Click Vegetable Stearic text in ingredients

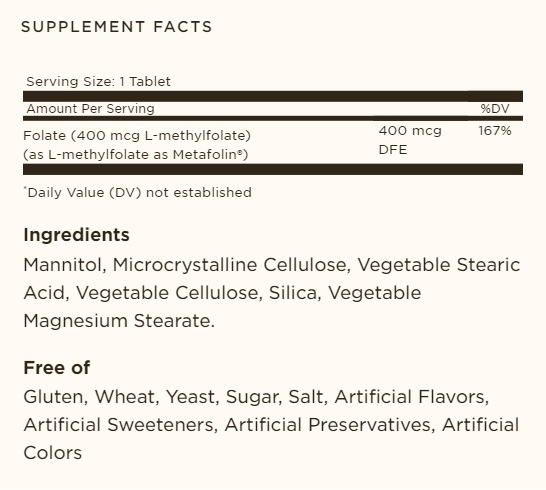[439, 265]
